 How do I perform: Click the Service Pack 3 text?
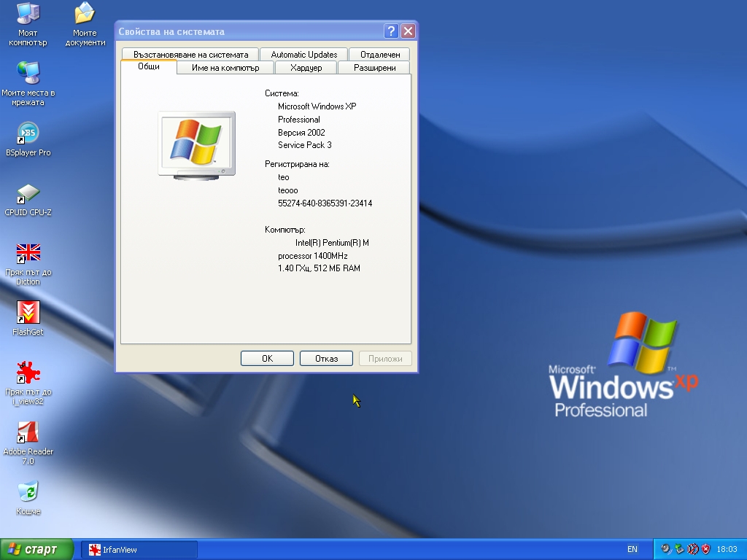click(305, 145)
